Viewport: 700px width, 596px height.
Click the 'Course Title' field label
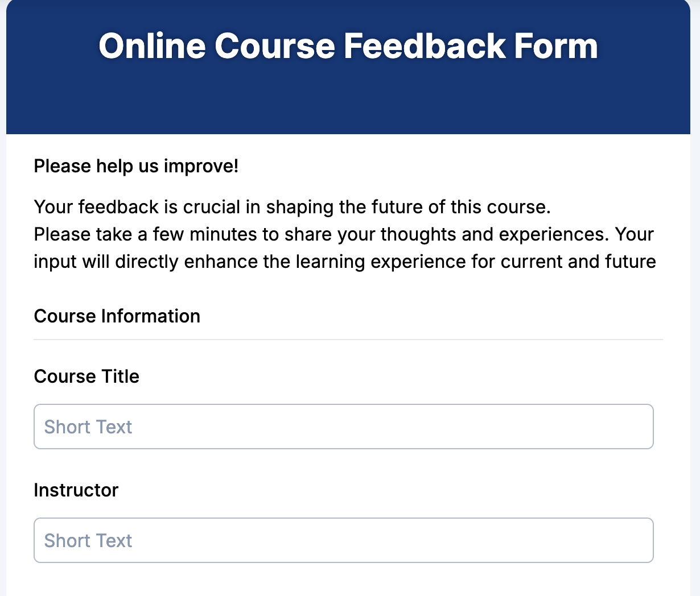tap(86, 376)
